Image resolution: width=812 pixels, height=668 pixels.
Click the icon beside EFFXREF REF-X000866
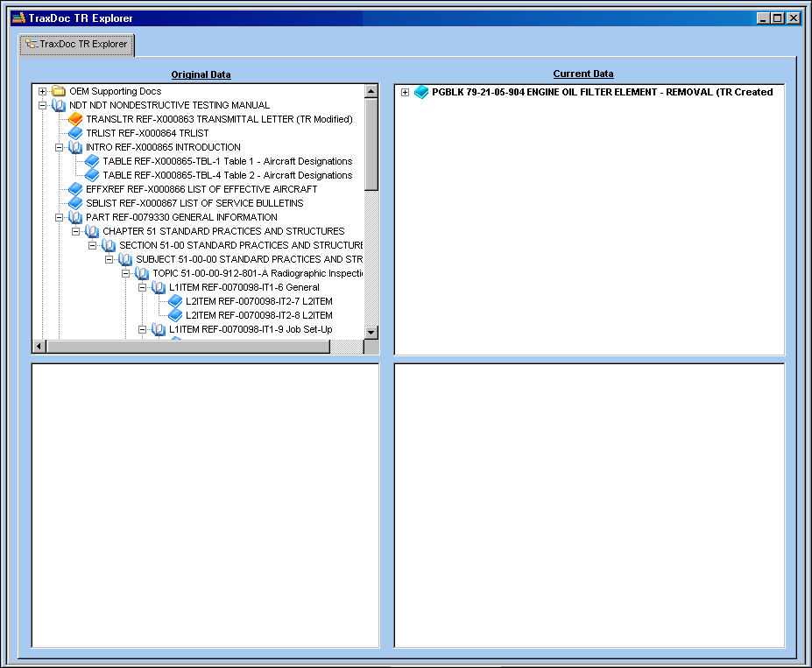(x=75, y=189)
